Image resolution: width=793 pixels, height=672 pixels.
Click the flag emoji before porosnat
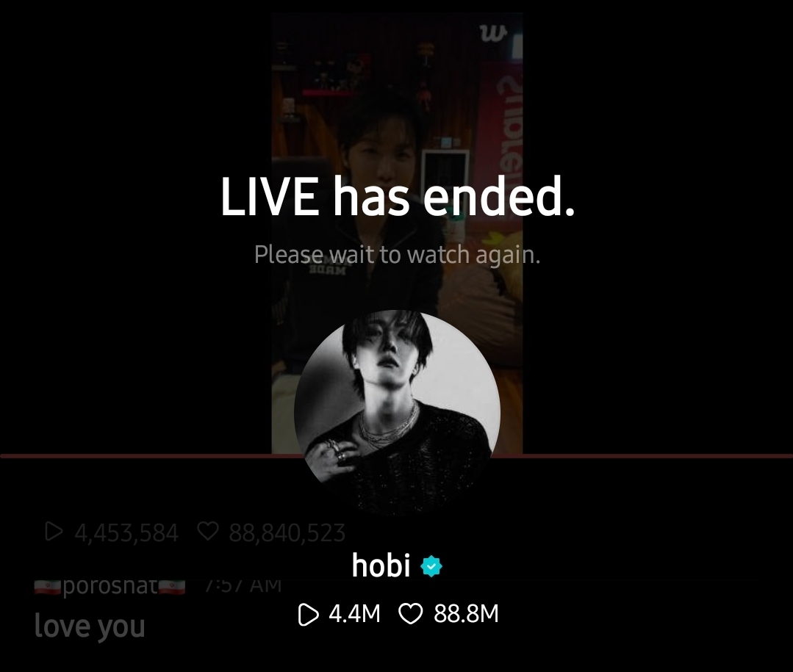(48, 587)
